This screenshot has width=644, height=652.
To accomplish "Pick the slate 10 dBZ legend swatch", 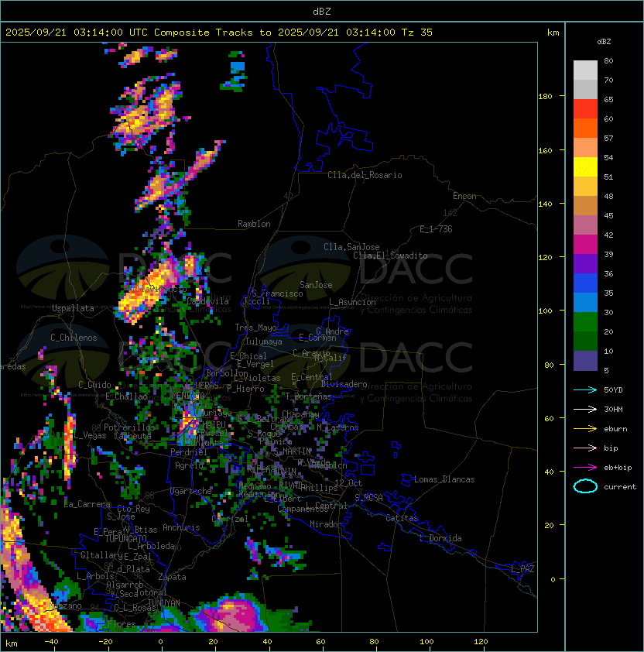I will point(585,361).
